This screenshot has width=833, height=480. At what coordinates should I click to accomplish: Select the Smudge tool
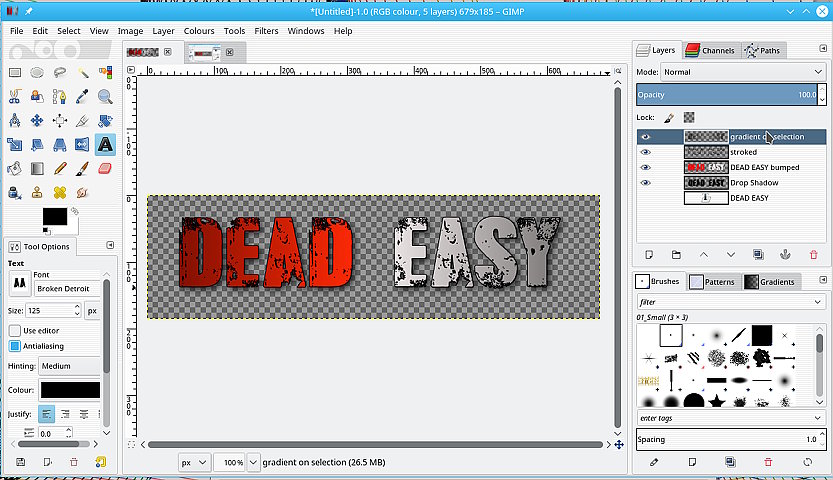[83, 192]
